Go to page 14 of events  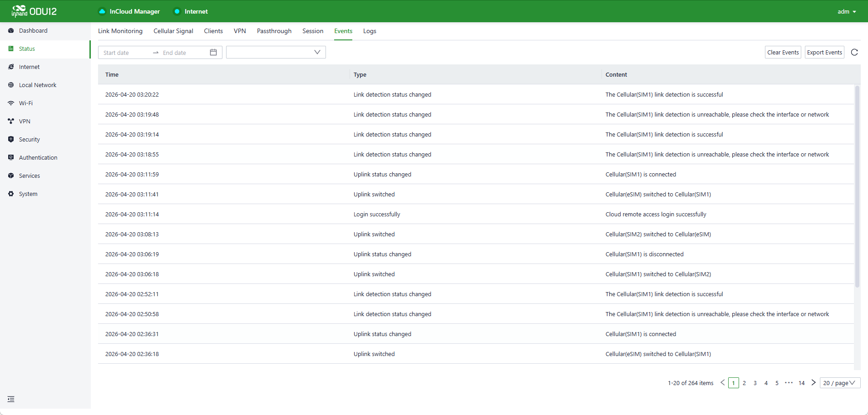(x=801, y=383)
